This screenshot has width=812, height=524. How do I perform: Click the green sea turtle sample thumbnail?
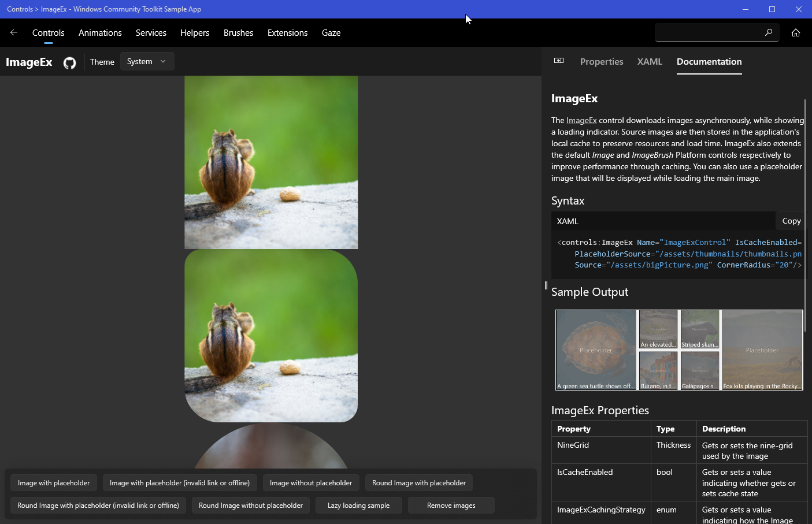(596, 350)
